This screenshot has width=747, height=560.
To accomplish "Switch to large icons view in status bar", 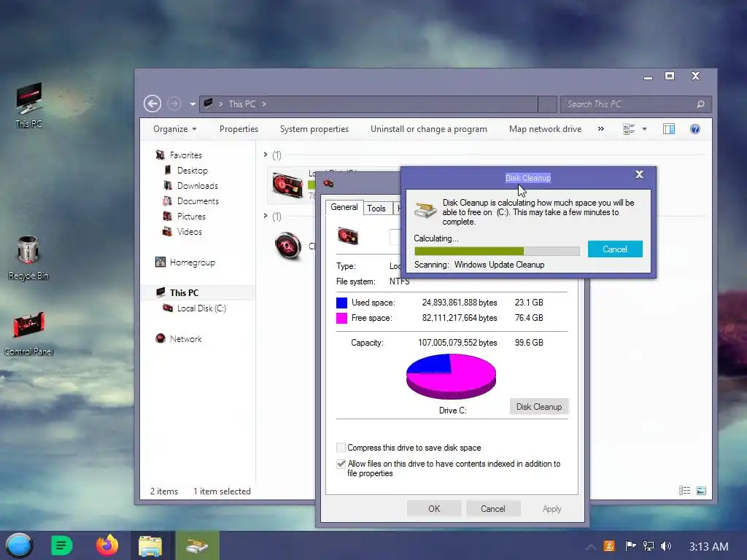I will pos(701,491).
